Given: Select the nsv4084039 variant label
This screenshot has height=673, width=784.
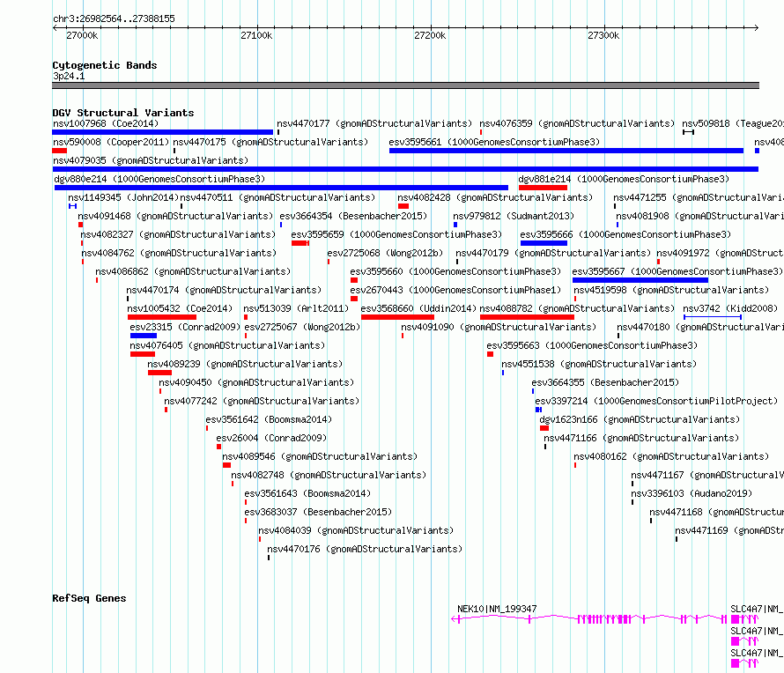Looking at the screenshot, I should (356, 530).
